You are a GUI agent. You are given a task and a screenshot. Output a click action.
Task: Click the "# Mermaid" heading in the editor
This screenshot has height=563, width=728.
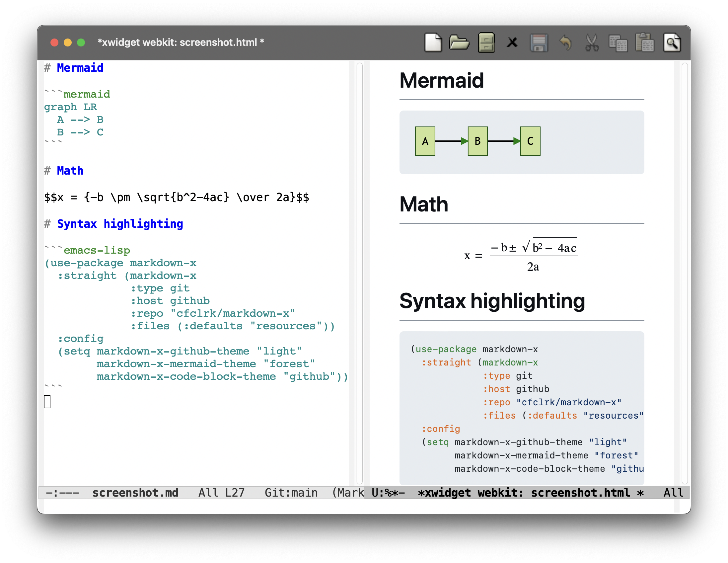74,68
